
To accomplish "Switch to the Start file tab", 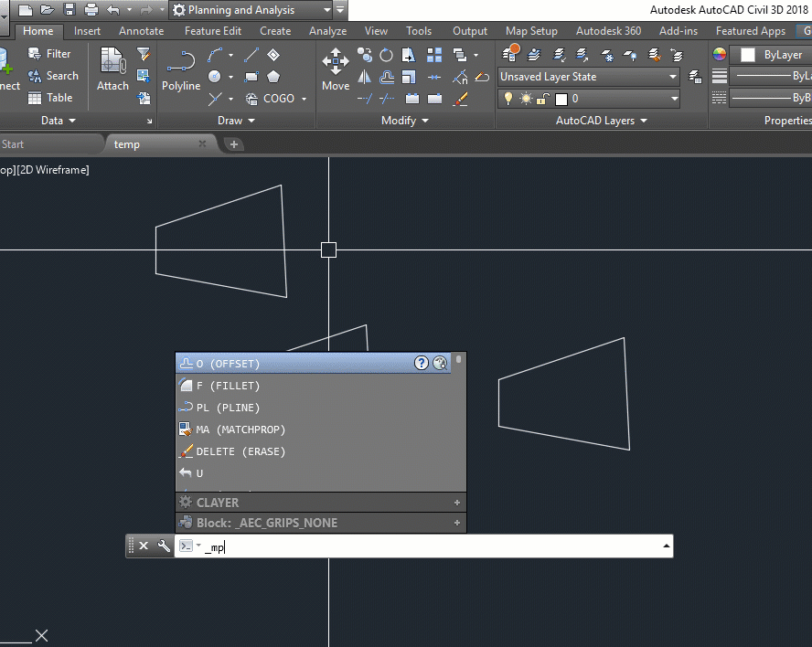I will click(x=49, y=144).
